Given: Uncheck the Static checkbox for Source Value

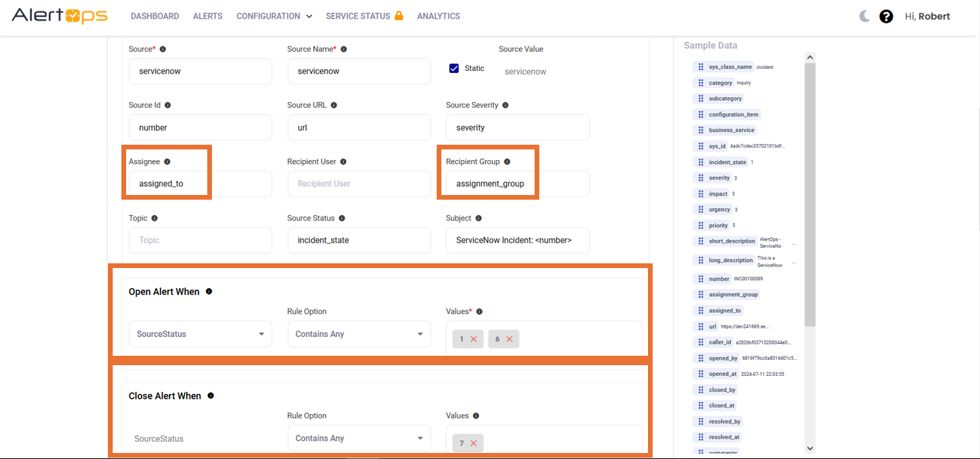Looking at the screenshot, I should point(454,68).
